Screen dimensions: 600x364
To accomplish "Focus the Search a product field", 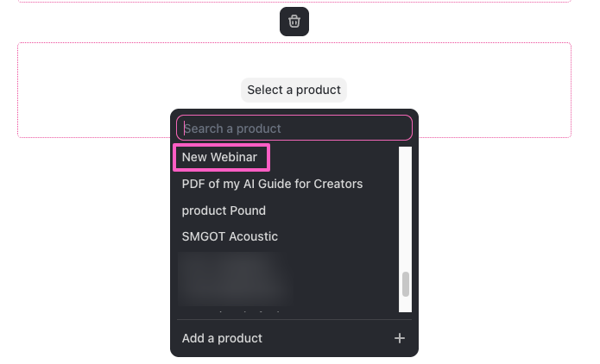I will pos(294,129).
